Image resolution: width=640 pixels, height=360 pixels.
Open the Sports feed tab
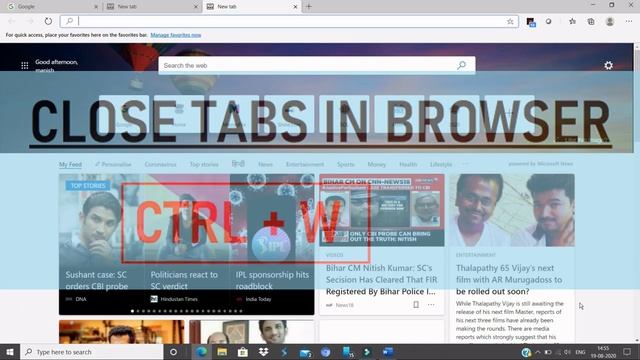pos(346,164)
